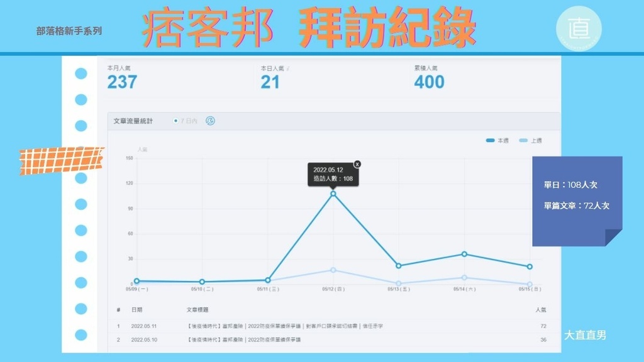Click the 單篇文章：72人次 note text
This screenshot has height=362, width=644.
(x=577, y=206)
